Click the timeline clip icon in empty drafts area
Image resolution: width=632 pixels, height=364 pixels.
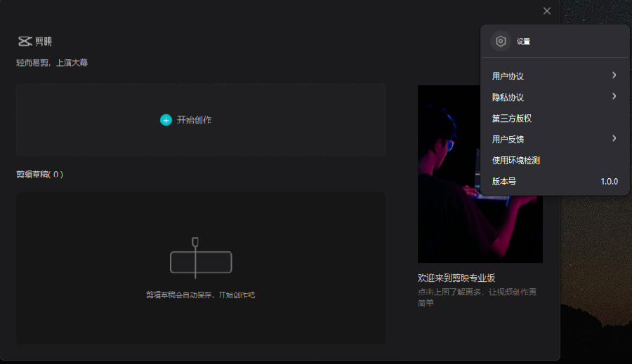pyautogui.click(x=201, y=257)
